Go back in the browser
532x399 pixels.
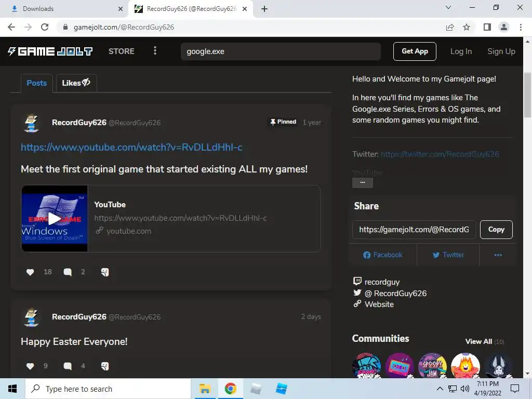tap(11, 27)
